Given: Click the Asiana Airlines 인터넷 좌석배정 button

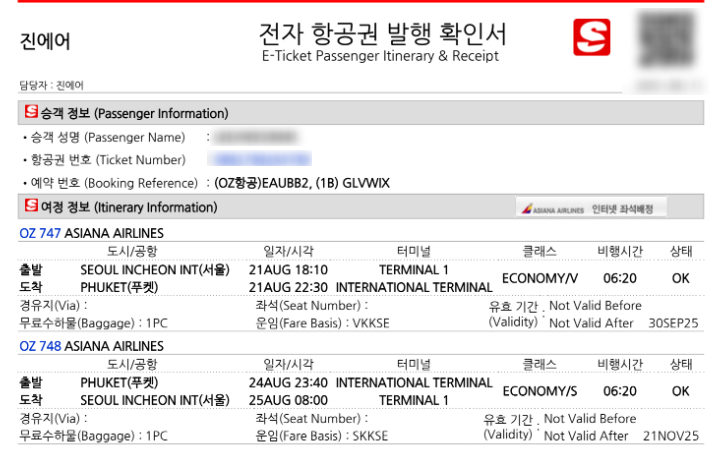Looking at the screenshot, I should tap(591, 208).
